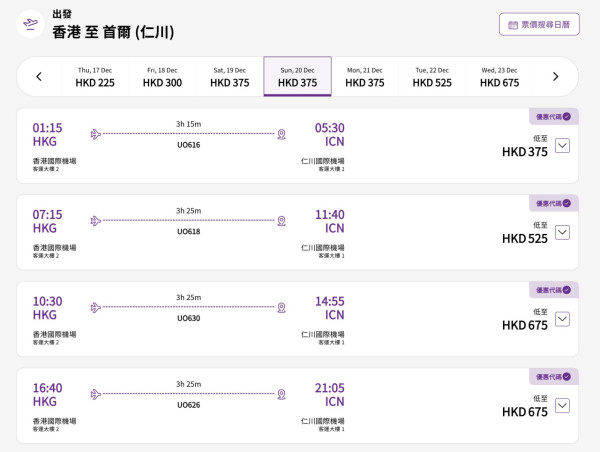Click the HKD 675 price on the 10:30 flight
This screenshot has width=600, height=452.
525,325
